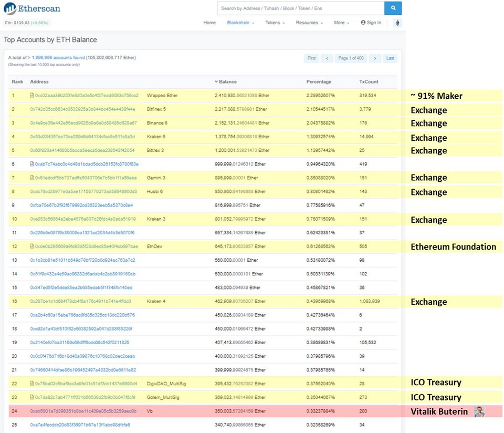Jump to the Last page button
The height and width of the screenshot is (433, 504).
point(390,58)
